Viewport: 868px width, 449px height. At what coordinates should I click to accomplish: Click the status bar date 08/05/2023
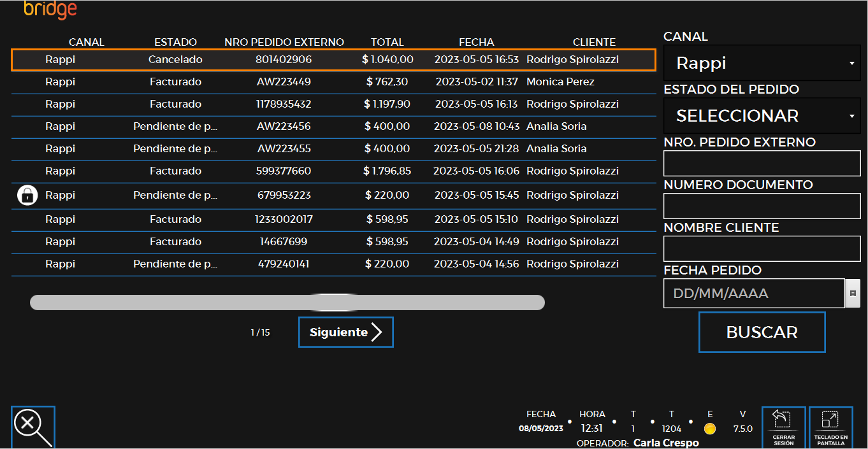pos(541,429)
